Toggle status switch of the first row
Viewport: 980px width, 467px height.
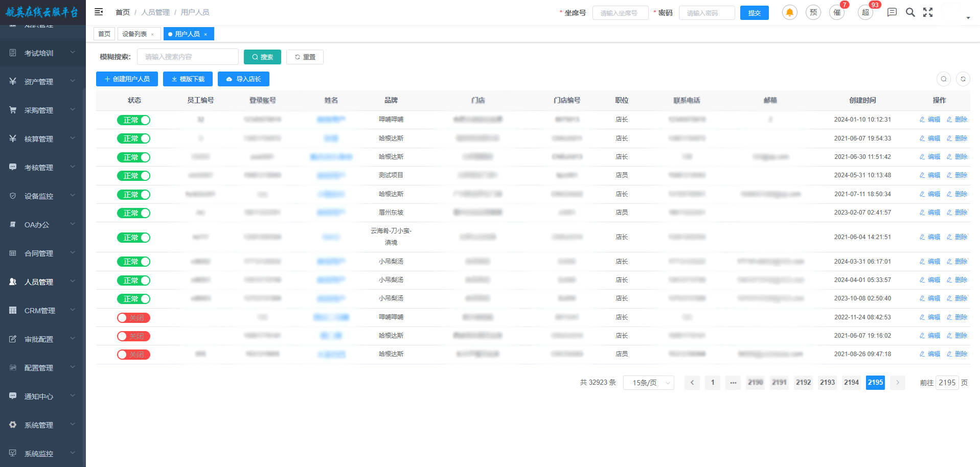click(133, 120)
